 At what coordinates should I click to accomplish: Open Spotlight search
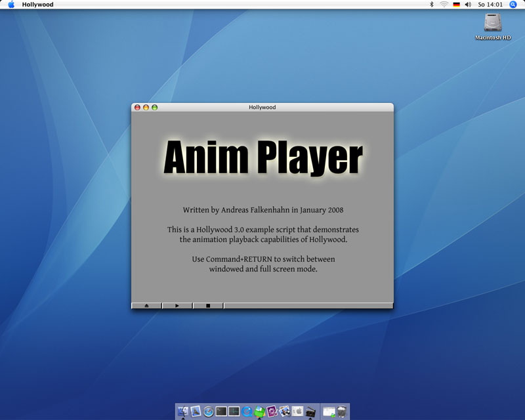(513, 5)
